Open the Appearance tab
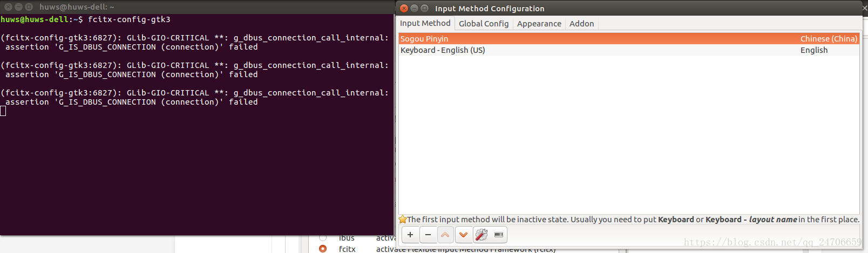The height and width of the screenshot is (253, 868). (x=539, y=24)
